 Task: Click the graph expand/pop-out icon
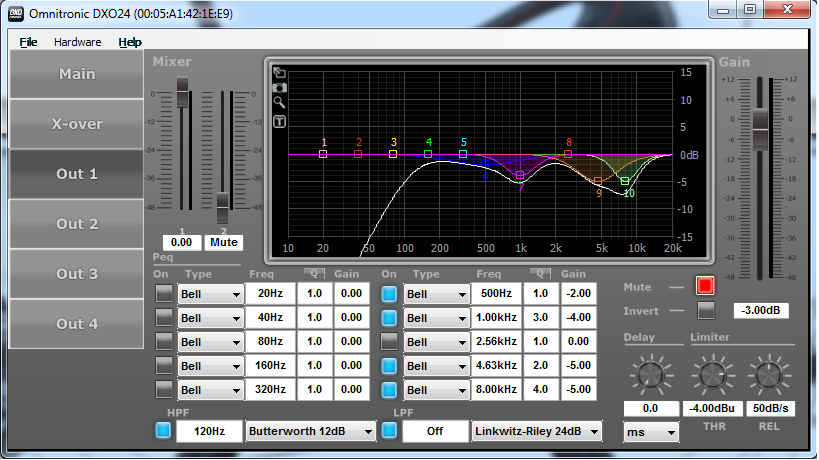pos(279,73)
